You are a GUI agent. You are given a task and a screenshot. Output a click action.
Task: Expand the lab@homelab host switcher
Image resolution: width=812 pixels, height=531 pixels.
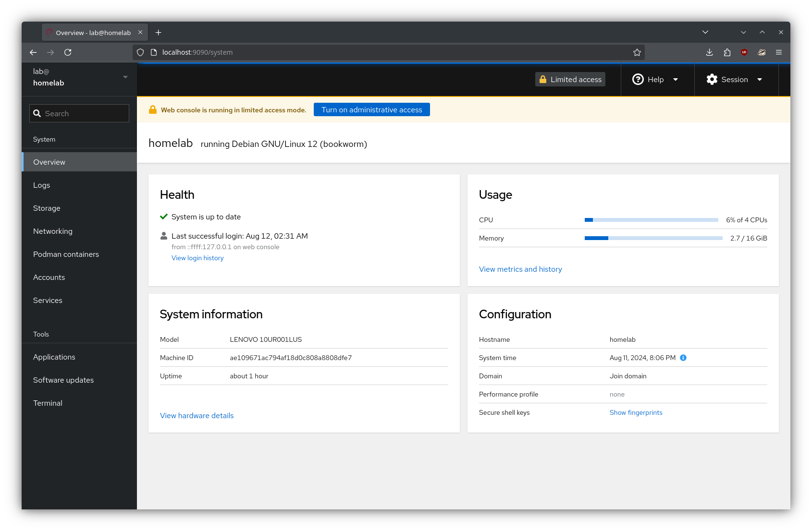(79, 77)
